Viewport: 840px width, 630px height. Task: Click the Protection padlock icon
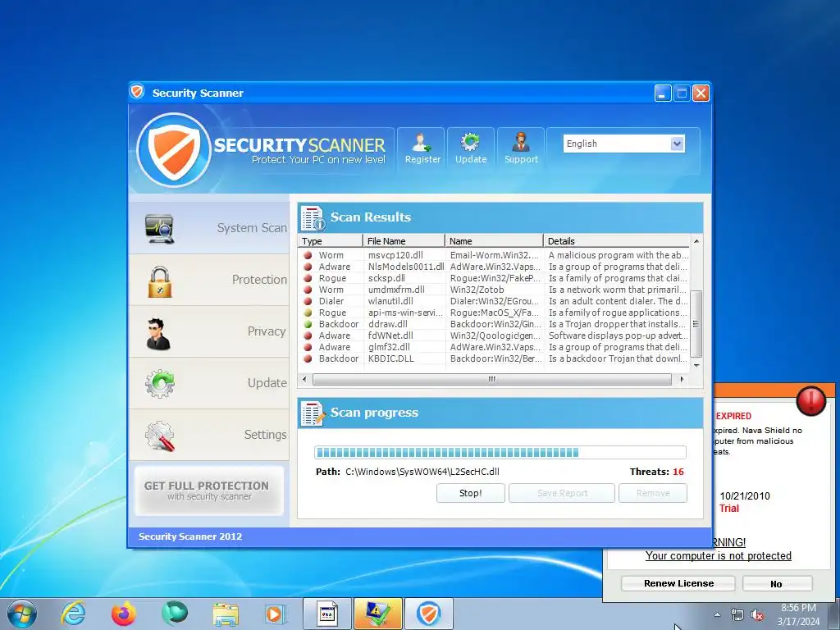pyautogui.click(x=160, y=282)
